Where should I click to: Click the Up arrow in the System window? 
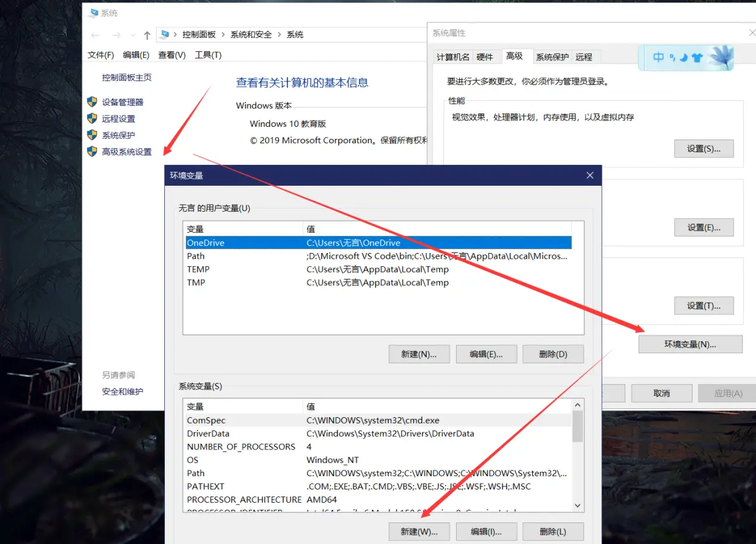(147, 35)
